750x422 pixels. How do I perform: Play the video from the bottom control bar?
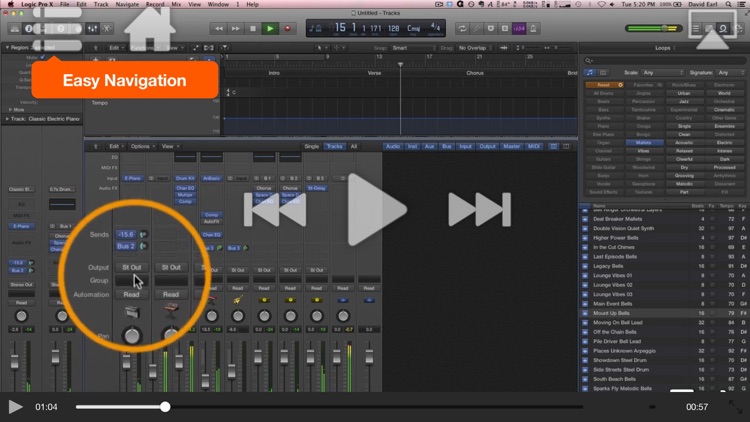click(x=15, y=407)
